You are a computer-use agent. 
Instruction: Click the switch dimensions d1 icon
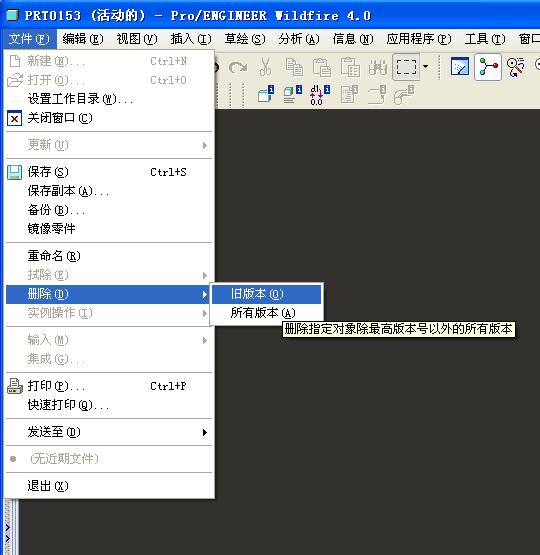(320, 95)
